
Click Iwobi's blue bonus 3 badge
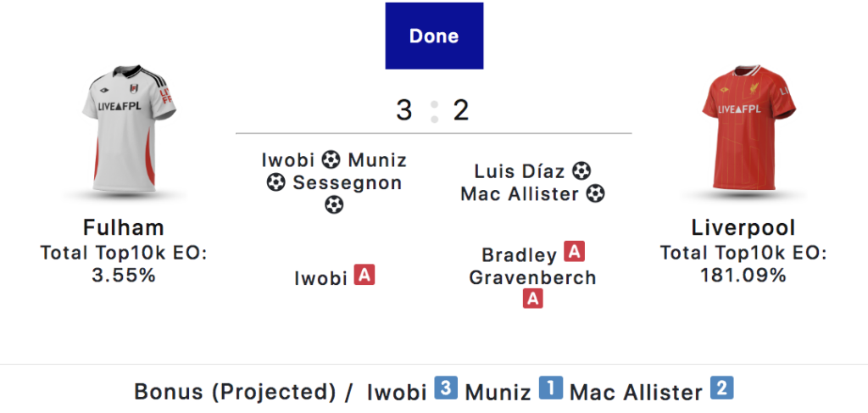(x=445, y=388)
